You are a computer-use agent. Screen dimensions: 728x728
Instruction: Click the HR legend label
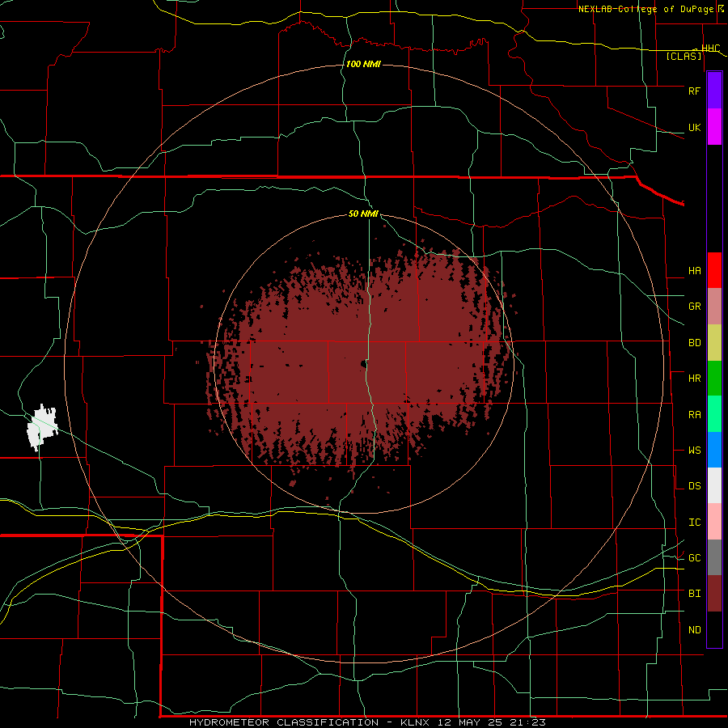(x=694, y=379)
